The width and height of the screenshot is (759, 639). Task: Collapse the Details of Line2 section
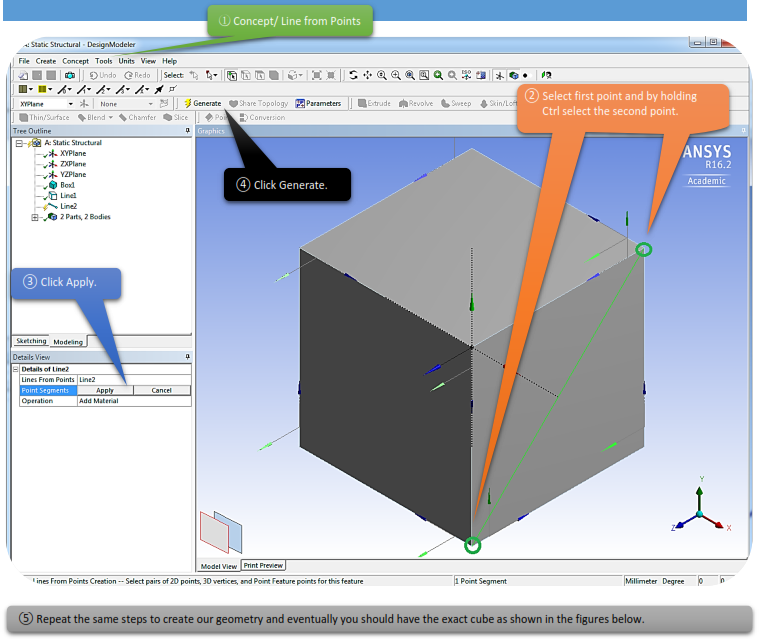[16, 369]
